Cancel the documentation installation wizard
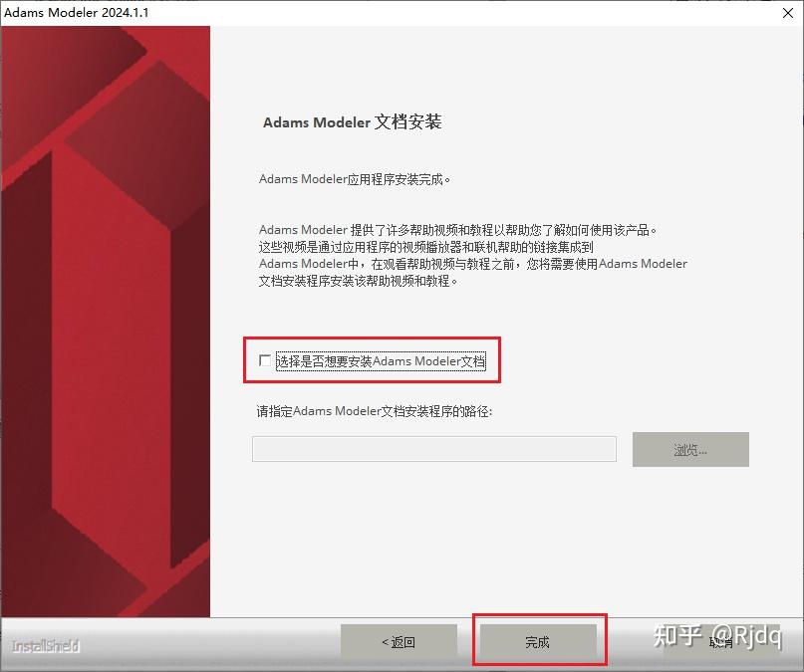Image resolution: width=804 pixels, height=672 pixels. tap(719, 643)
